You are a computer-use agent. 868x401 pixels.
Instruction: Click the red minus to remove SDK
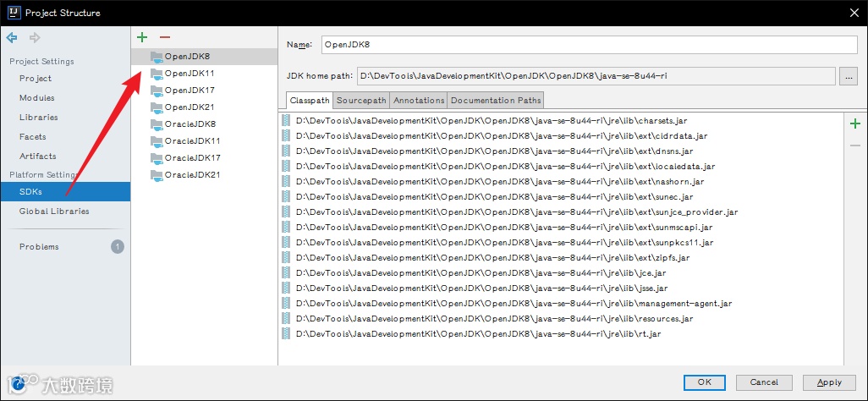click(165, 38)
